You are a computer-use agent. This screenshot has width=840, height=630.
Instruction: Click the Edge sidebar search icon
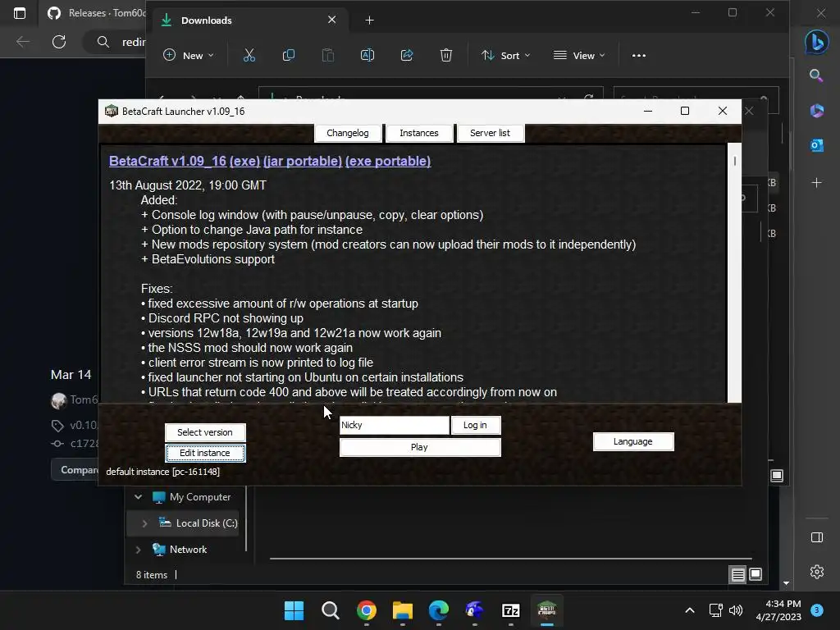[816, 75]
